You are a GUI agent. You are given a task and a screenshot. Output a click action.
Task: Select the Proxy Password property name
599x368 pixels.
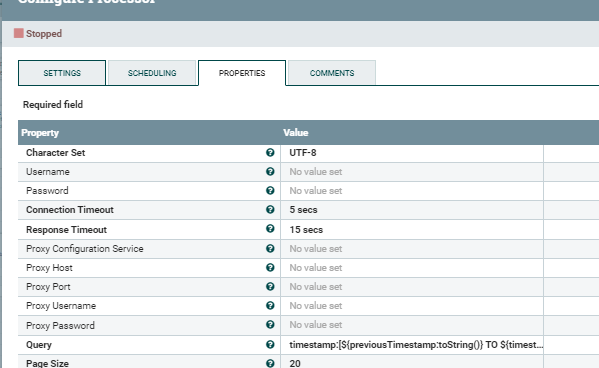60,326
